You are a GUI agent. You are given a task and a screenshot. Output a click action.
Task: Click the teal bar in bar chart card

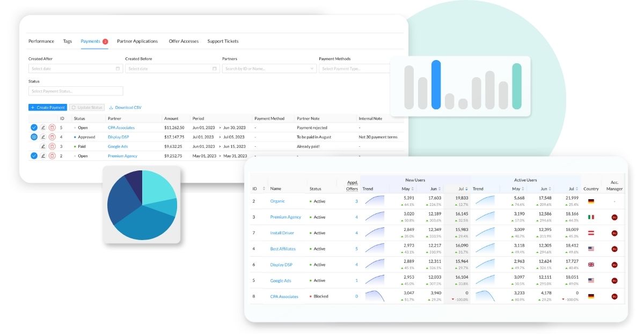[516, 86]
